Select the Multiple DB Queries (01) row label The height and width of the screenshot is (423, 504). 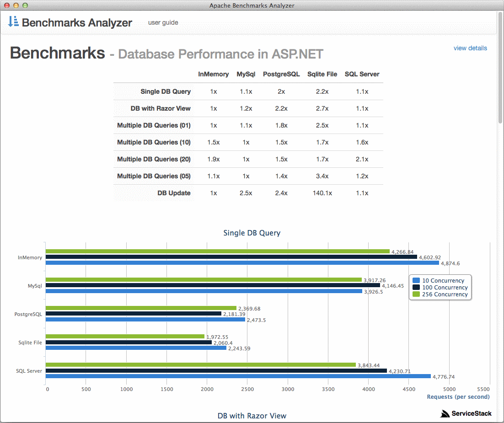point(154,125)
